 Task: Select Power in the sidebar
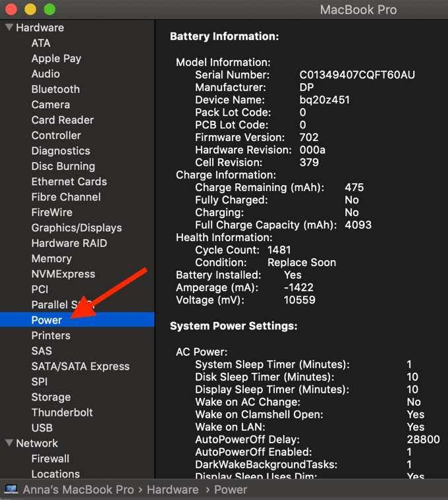[47, 320]
